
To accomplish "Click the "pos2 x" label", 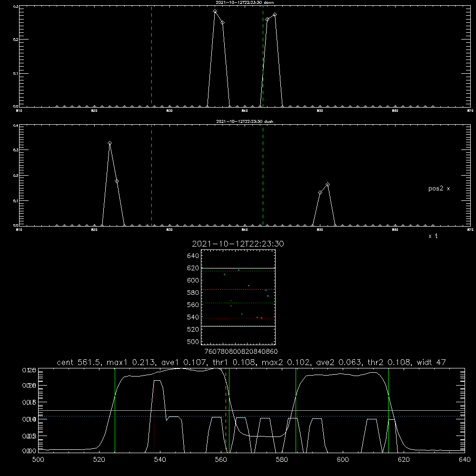I will pos(439,188).
